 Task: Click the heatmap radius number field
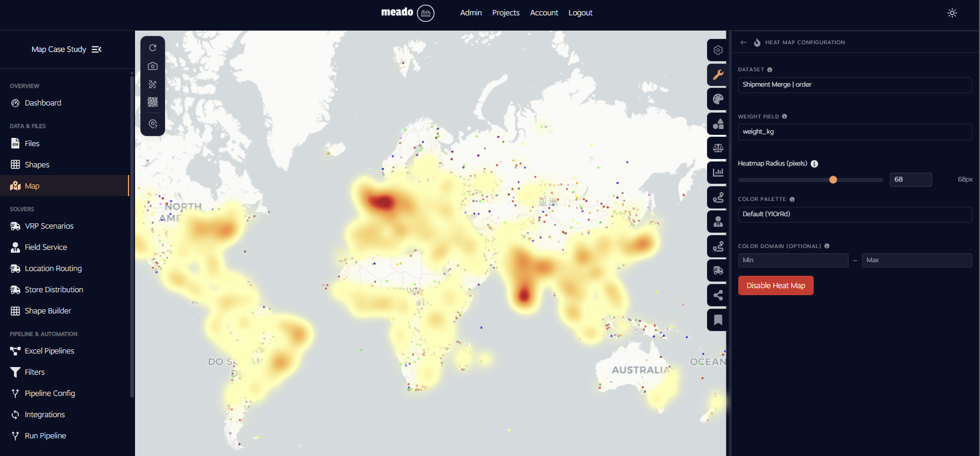911,180
